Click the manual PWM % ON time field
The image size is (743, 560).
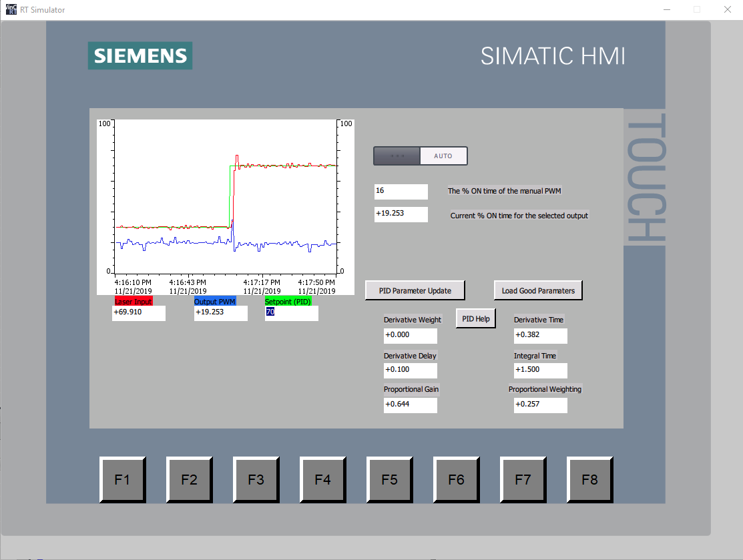coord(401,192)
